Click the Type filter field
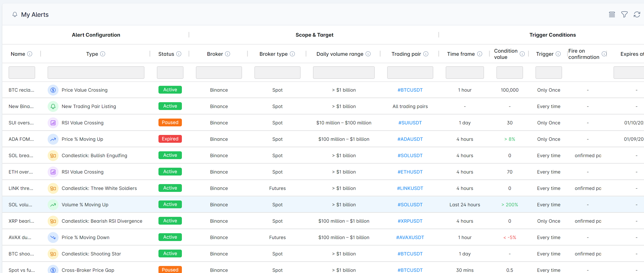This screenshot has width=644, height=273. [x=96, y=72]
